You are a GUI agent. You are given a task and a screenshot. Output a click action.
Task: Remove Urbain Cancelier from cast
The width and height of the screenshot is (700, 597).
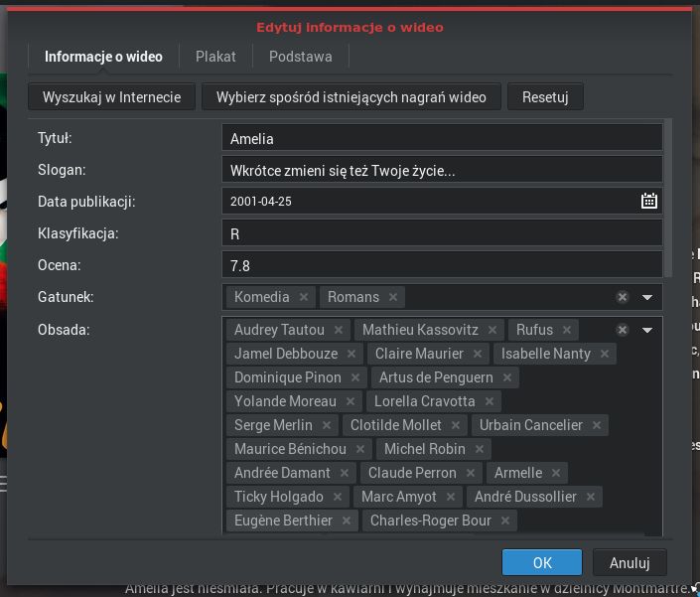coord(597,425)
